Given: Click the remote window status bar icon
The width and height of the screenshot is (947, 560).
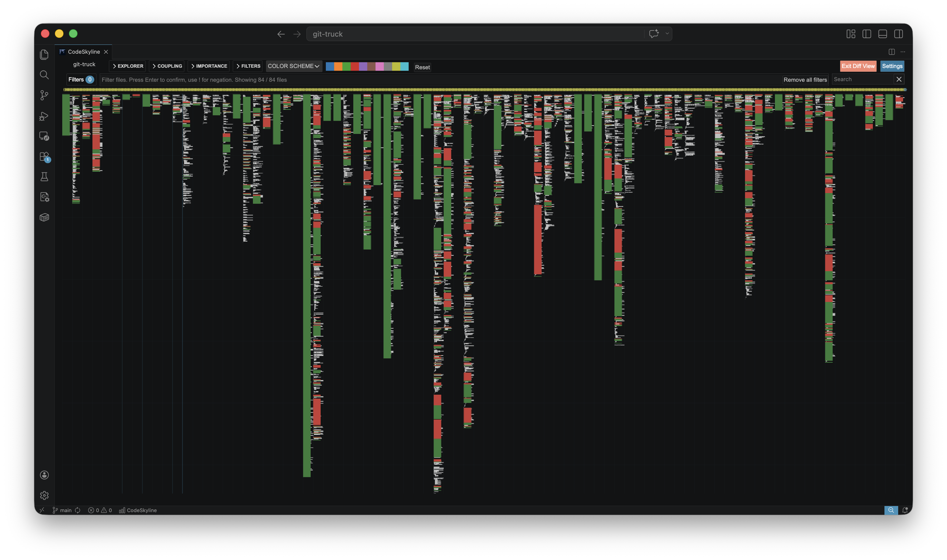Looking at the screenshot, I should pos(42,510).
